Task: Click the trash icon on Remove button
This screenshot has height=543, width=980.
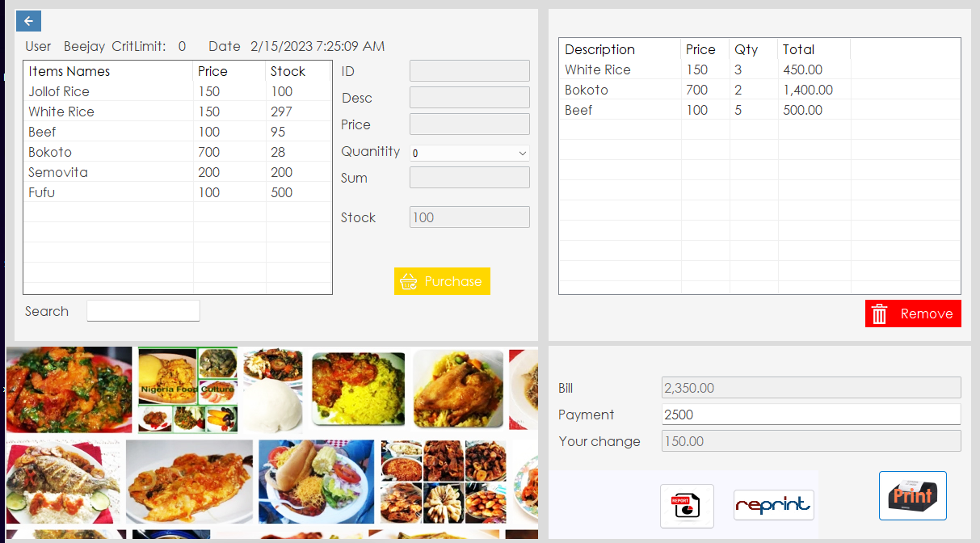Action: [879, 314]
